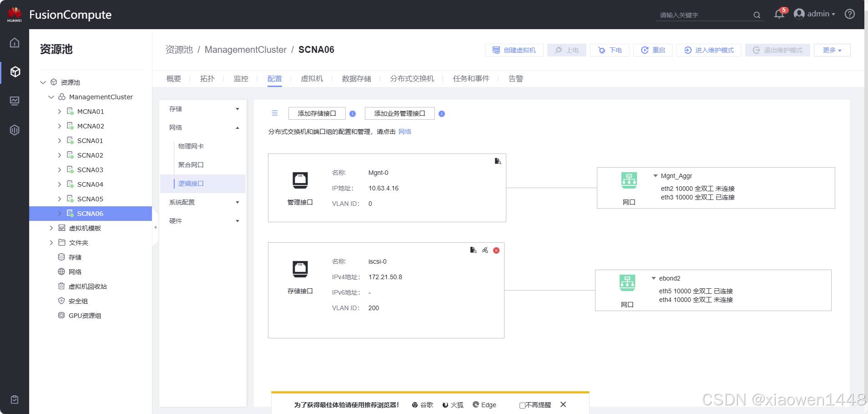The width and height of the screenshot is (868, 414).
Task: Open the notification bell in top bar
Action: 778,15
